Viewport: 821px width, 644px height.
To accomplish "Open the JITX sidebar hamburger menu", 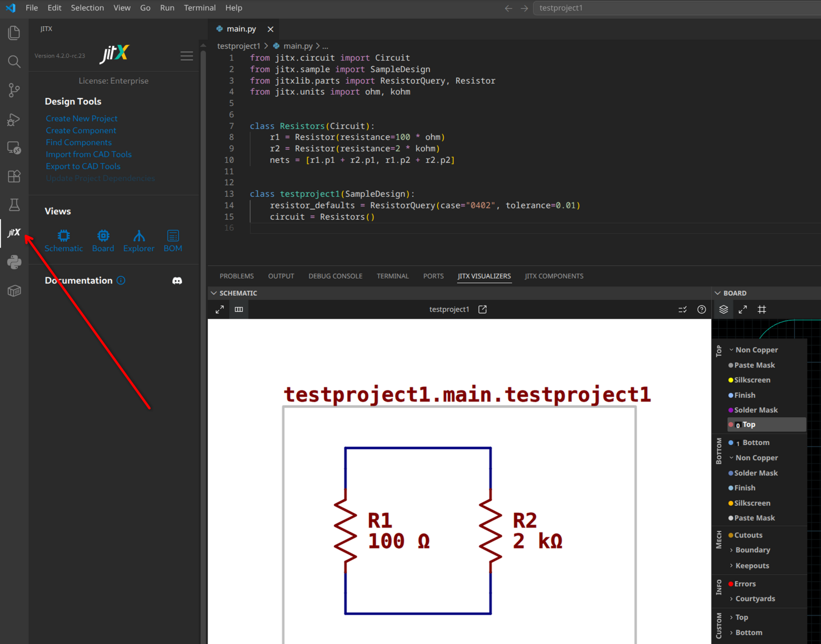I will 187,56.
